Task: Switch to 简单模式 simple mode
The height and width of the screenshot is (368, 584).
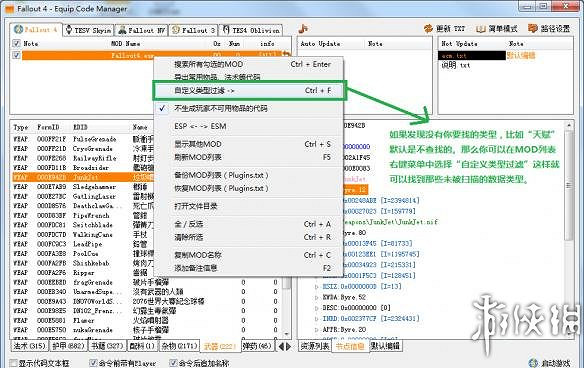Action: pos(497,28)
